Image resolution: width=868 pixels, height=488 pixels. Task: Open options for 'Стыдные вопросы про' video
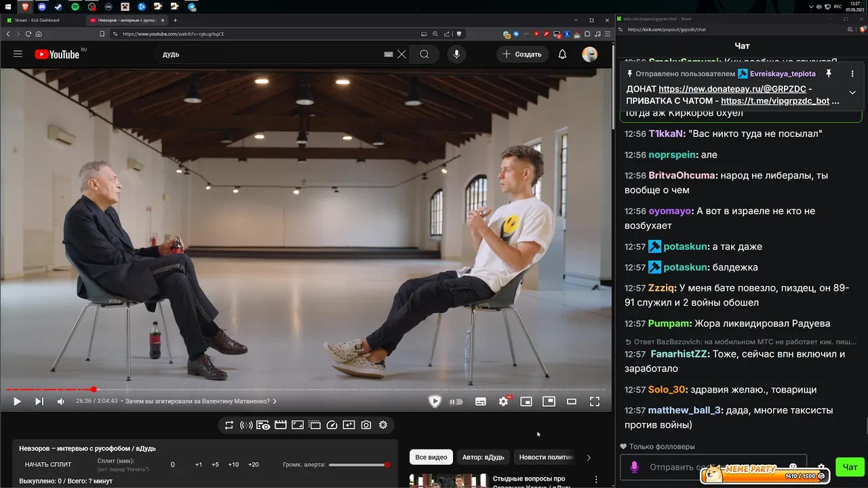596,479
